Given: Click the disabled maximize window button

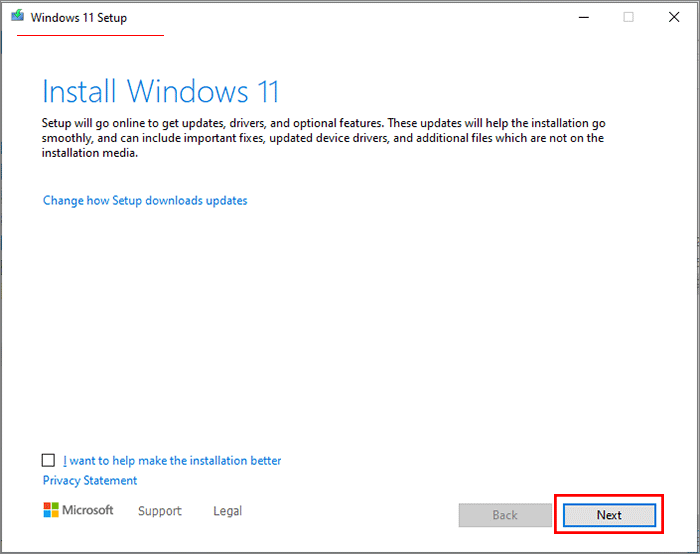Looking at the screenshot, I should tap(629, 17).
